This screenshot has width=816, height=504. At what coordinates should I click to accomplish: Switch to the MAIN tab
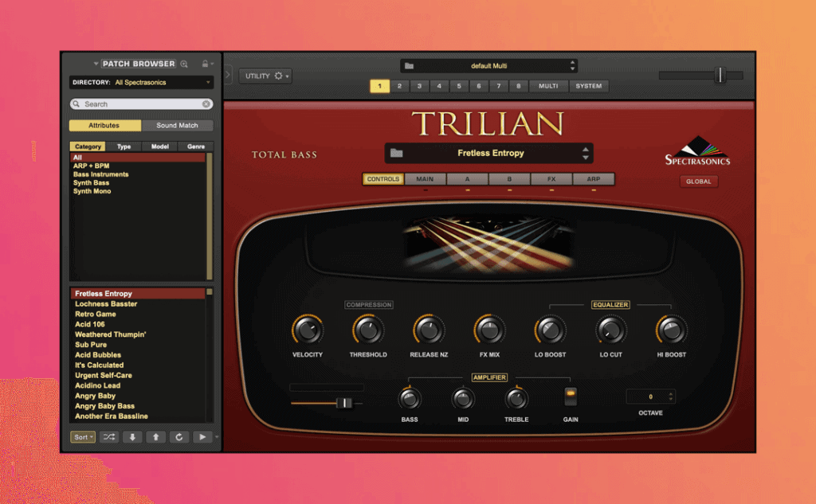[x=426, y=179]
